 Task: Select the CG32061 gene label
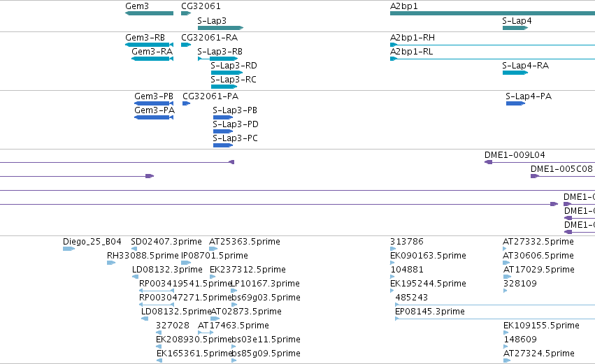(x=201, y=6)
